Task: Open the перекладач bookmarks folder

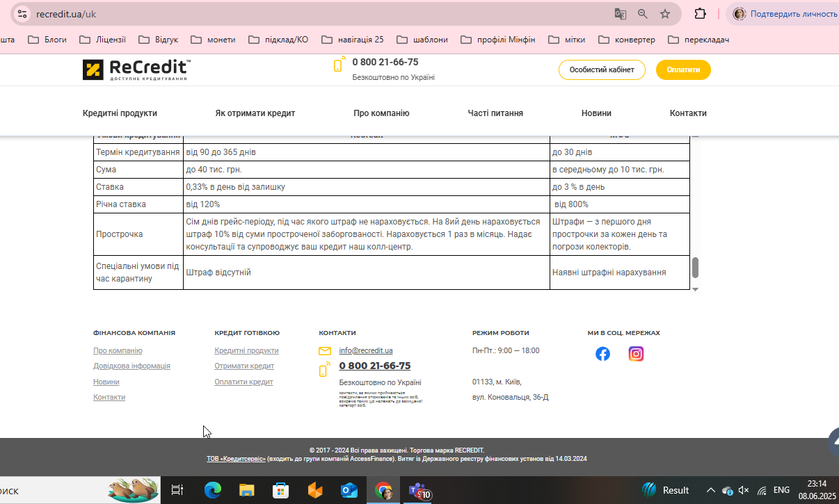Action: pos(698,40)
